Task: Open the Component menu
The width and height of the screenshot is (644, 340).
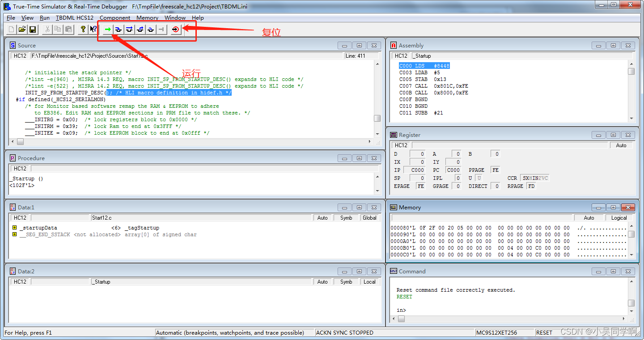Action: click(115, 18)
